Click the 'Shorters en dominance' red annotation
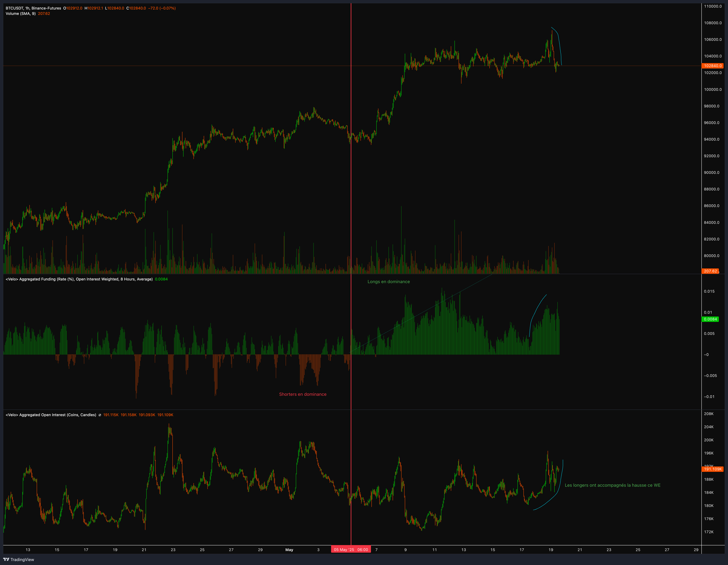 click(303, 394)
